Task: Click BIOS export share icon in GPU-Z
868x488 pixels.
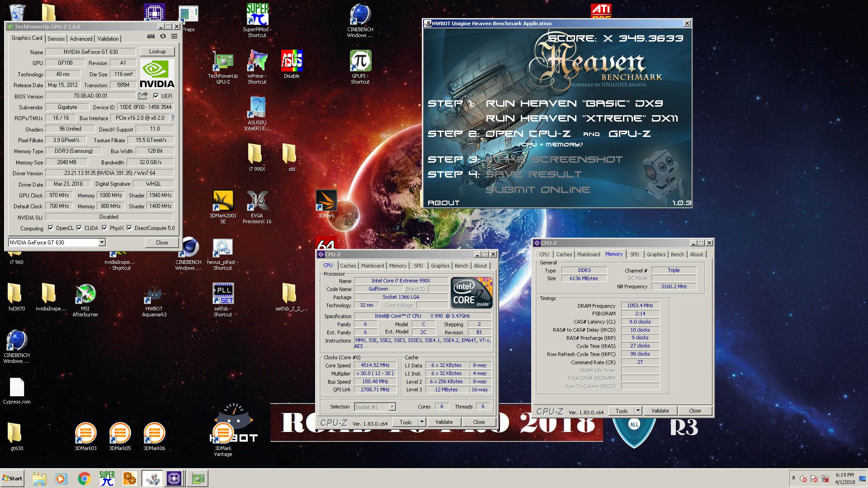Action: (143, 96)
